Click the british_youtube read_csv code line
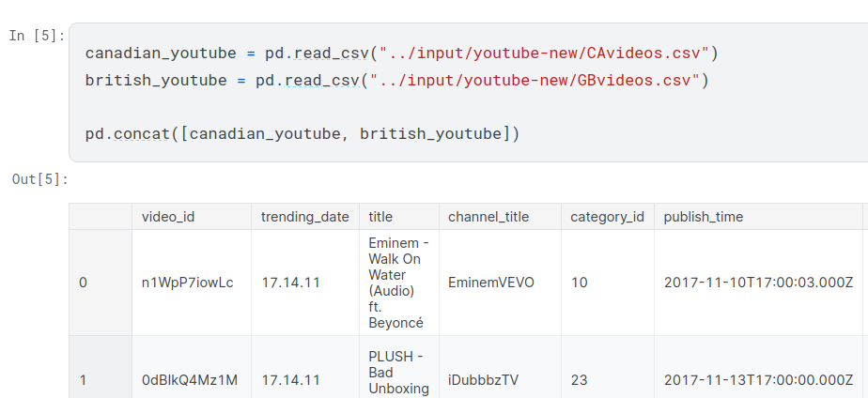The image size is (868, 398). [x=395, y=81]
